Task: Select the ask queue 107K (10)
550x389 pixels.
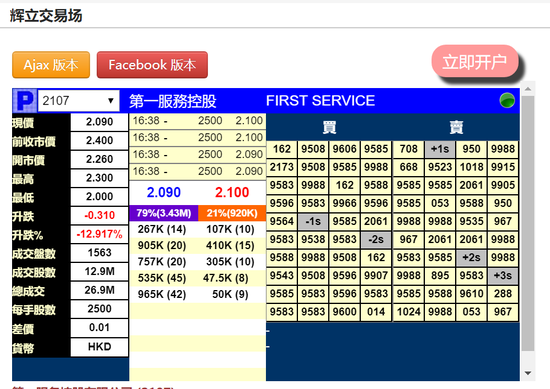Action: tap(230, 229)
